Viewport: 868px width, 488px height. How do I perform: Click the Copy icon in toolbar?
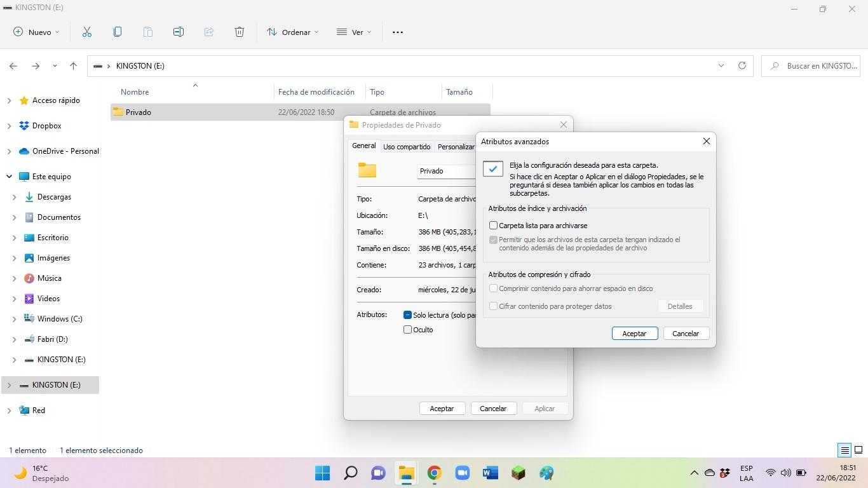tap(118, 32)
